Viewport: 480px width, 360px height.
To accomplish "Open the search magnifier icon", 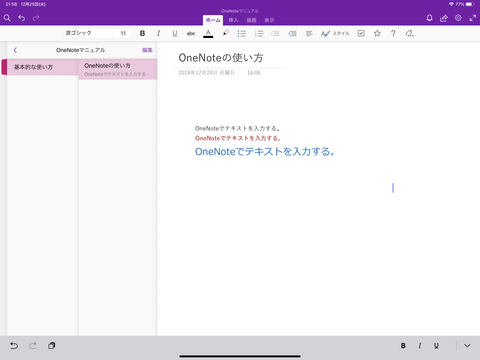I will pos(7,18).
